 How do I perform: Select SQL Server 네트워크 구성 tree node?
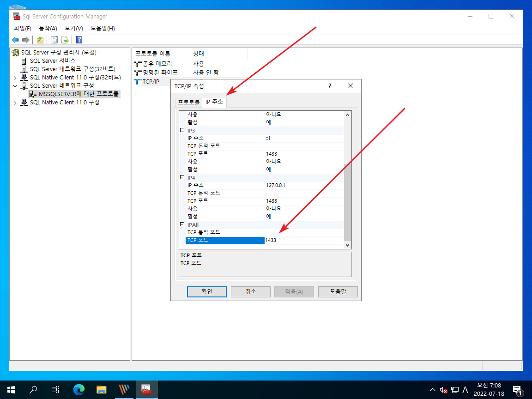(x=62, y=85)
